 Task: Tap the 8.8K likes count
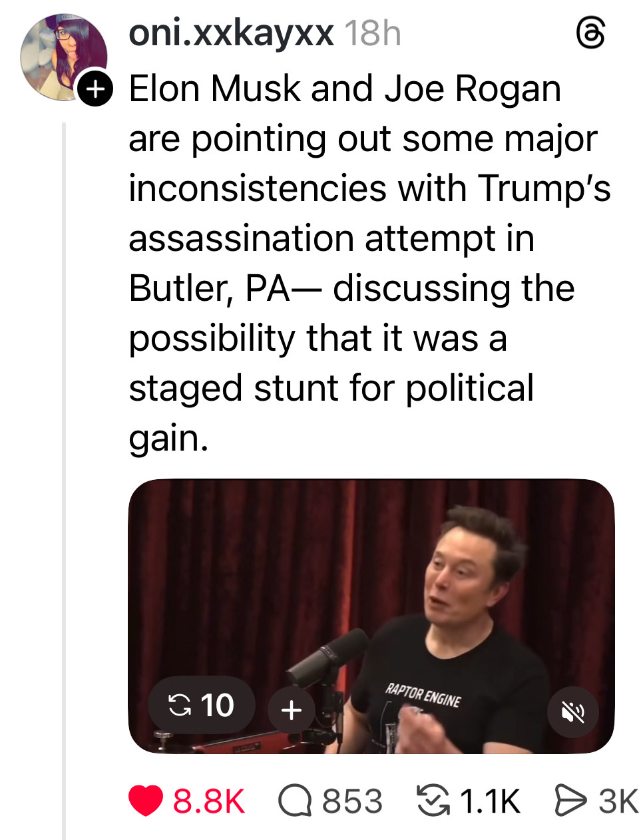coord(209,801)
